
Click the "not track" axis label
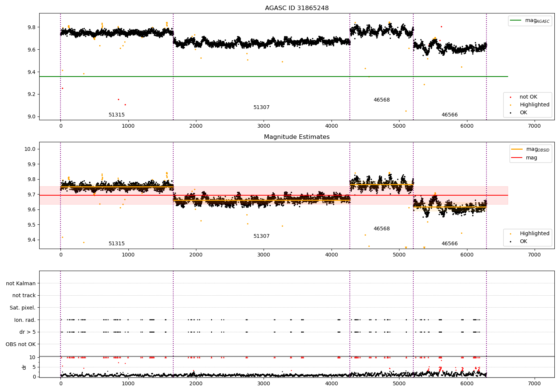[24, 296]
